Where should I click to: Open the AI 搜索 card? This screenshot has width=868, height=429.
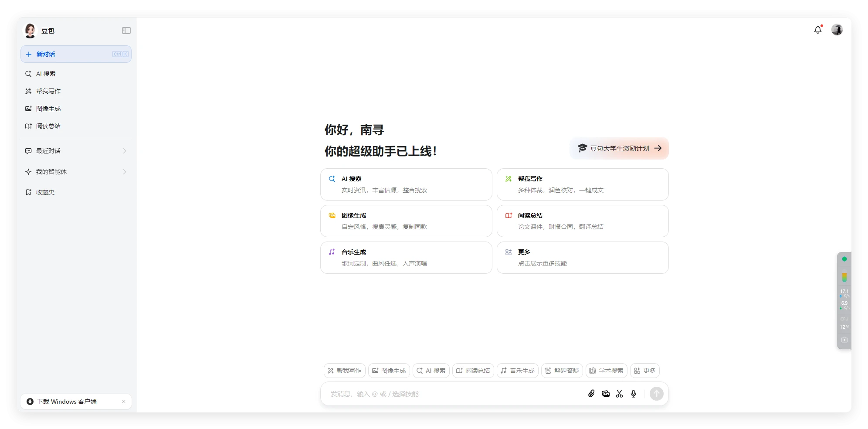point(406,184)
